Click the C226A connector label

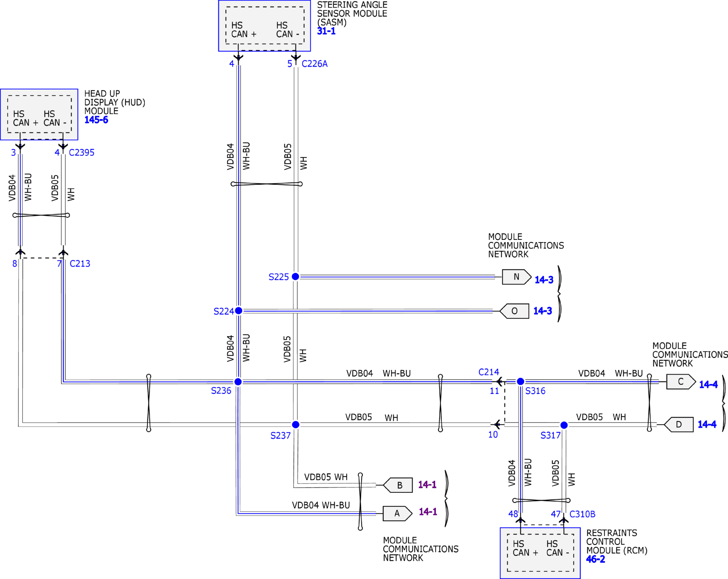314,64
